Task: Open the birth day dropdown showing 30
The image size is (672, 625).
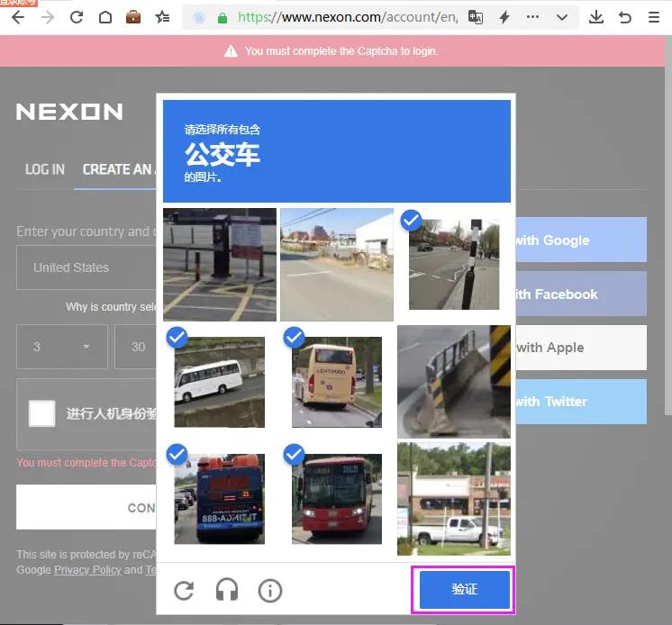Action: pyautogui.click(x=135, y=347)
